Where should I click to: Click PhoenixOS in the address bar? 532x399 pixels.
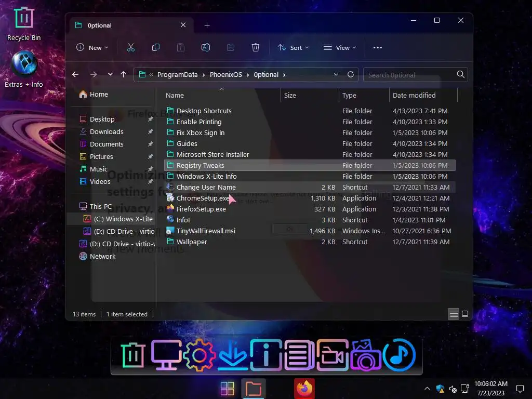tap(226, 75)
